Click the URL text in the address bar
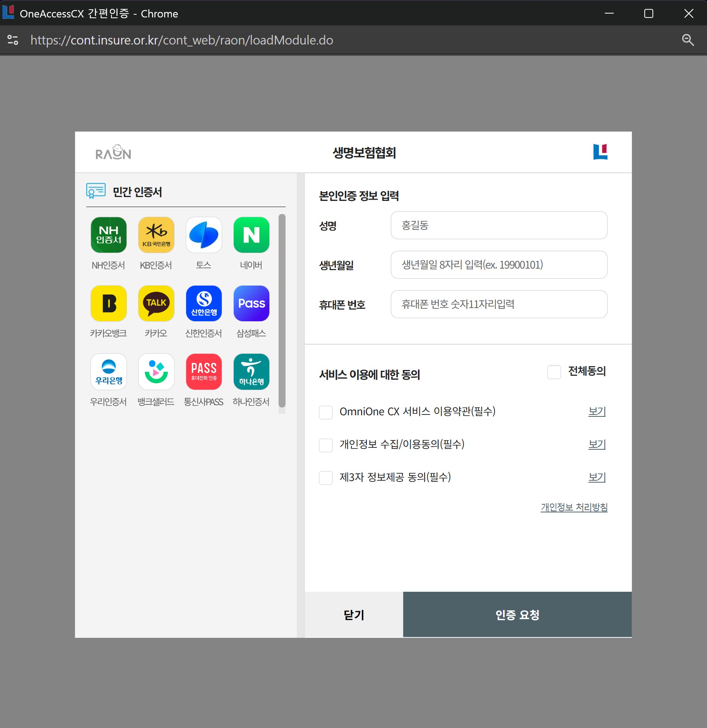This screenshot has height=728, width=707. click(x=182, y=40)
